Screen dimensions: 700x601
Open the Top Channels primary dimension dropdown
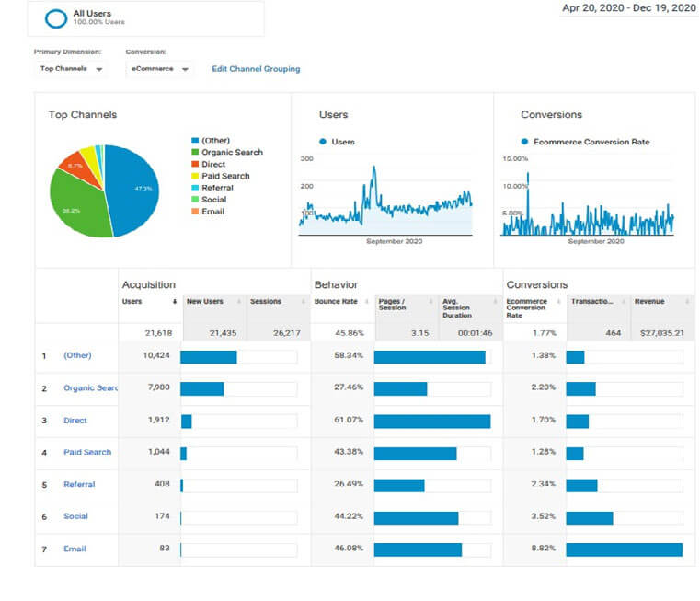tap(71, 69)
